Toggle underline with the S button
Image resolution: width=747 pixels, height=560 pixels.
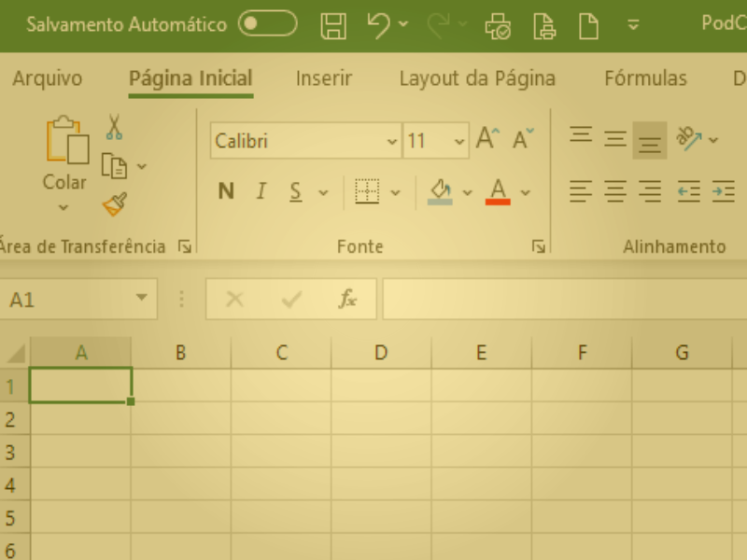click(x=296, y=192)
